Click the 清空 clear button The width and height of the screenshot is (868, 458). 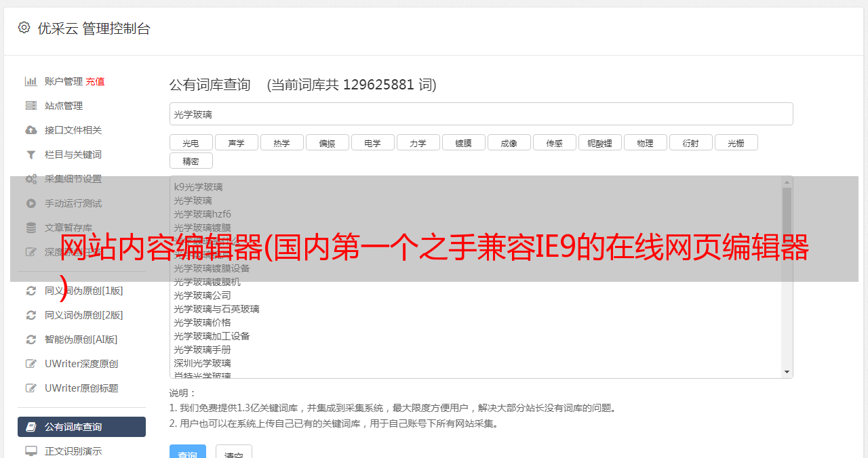pyautogui.click(x=234, y=453)
